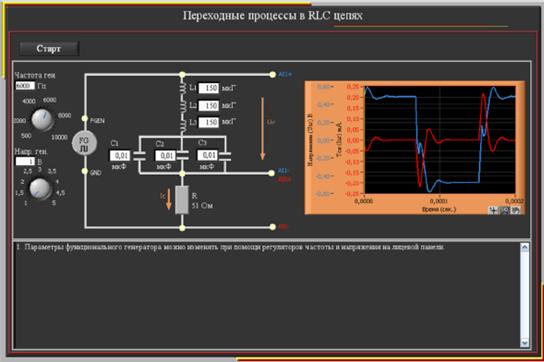
Task: Click the GND terminal node
Action: pos(85,171)
